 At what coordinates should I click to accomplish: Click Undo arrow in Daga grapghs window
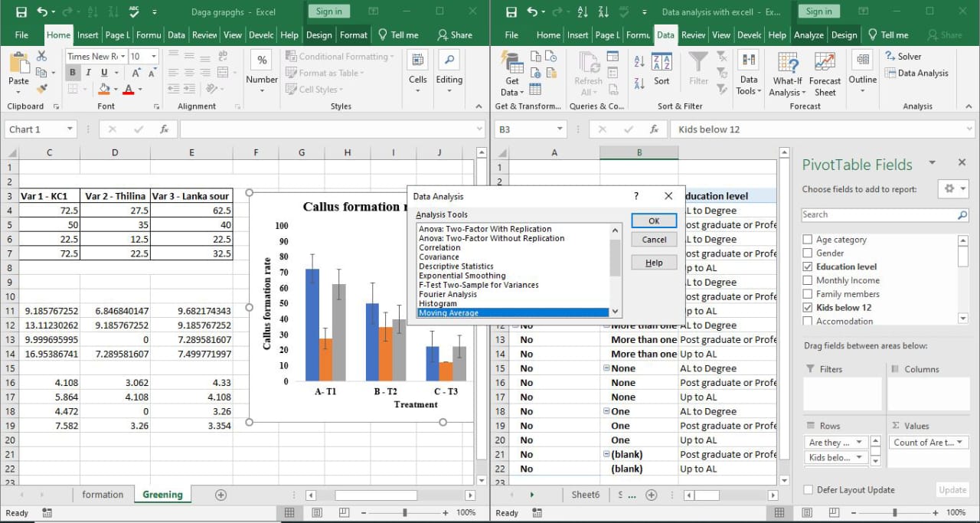point(42,11)
